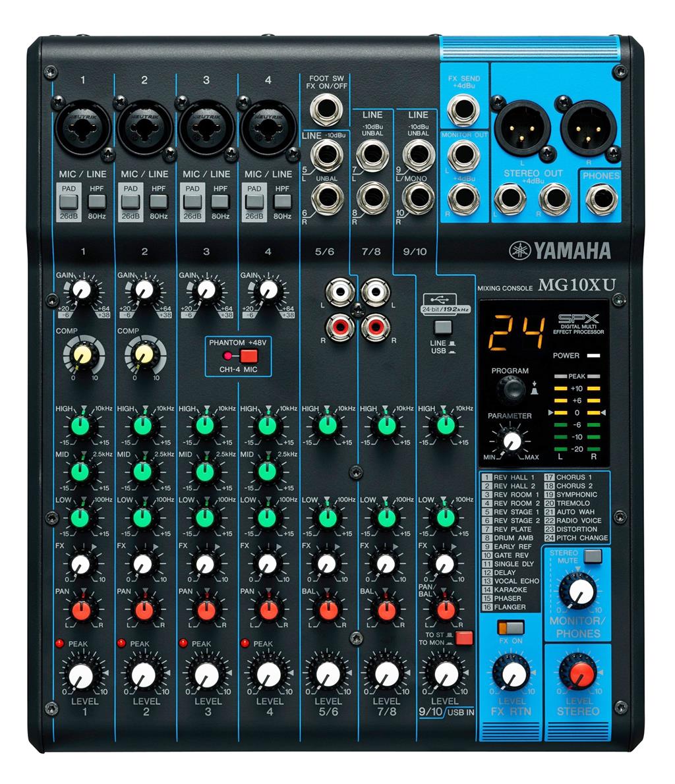Click the channel 1 LEVEL knob
This screenshot has height=784, width=675.
click(x=80, y=675)
